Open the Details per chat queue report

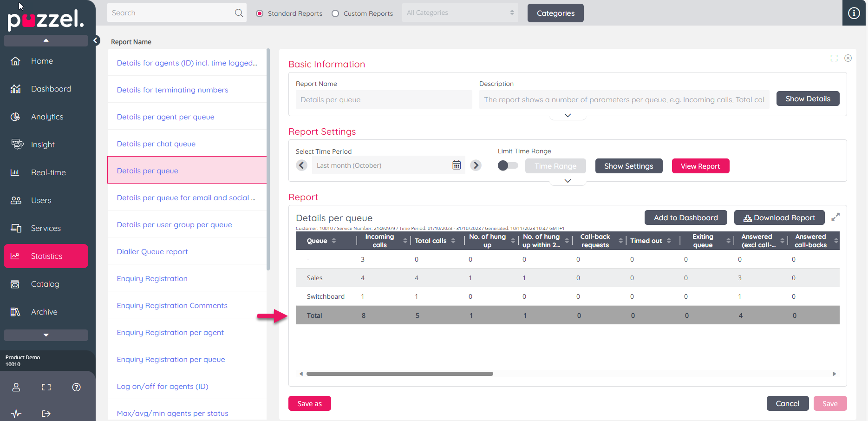tap(156, 144)
